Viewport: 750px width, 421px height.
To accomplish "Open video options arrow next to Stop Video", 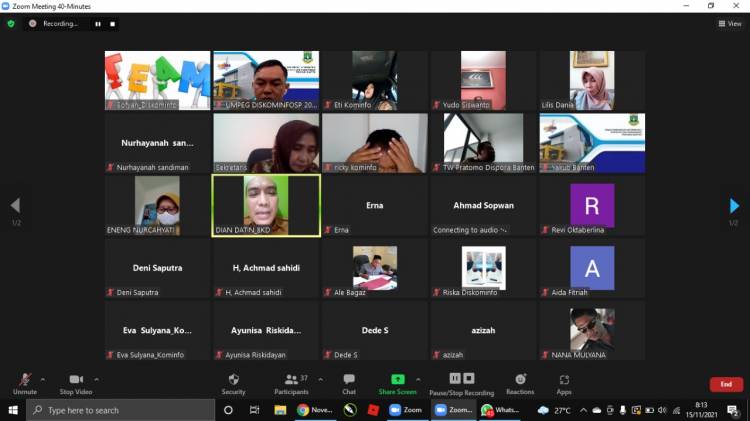I will coord(96,379).
